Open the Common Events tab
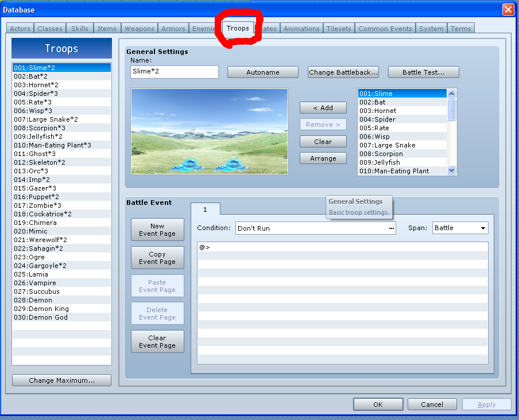 [x=385, y=29]
